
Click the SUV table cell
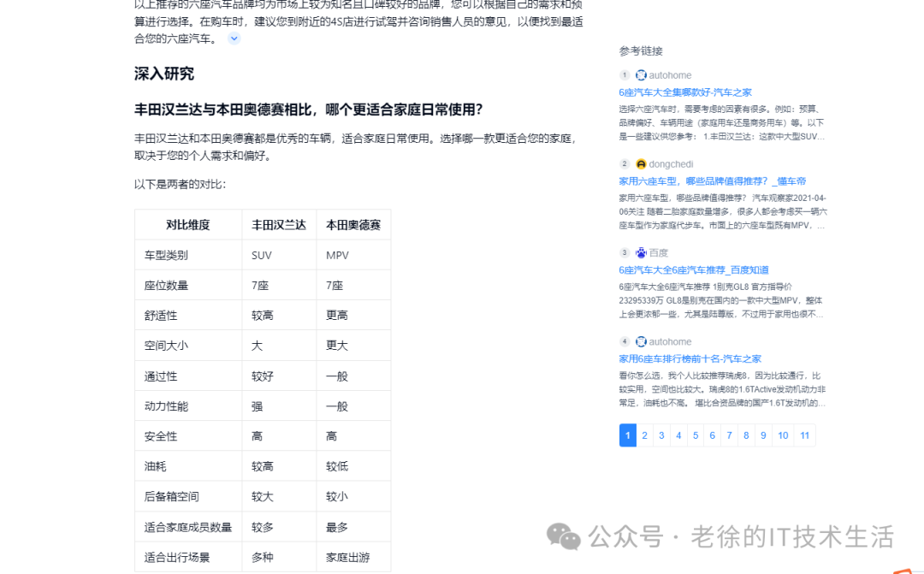pyautogui.click(x=262, y=255)
